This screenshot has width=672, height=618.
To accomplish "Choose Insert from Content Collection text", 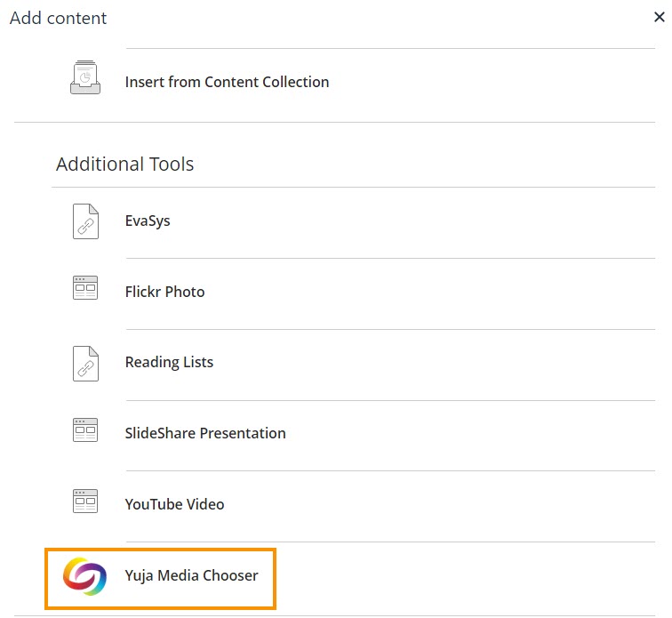I will [x=228, y=82].
